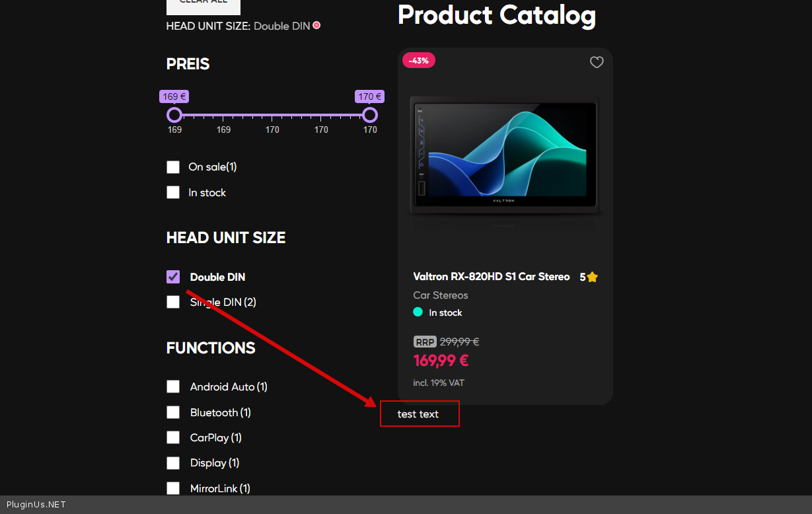
Task: Tick the In stock filter checkbox
Action: pos(173,192)
